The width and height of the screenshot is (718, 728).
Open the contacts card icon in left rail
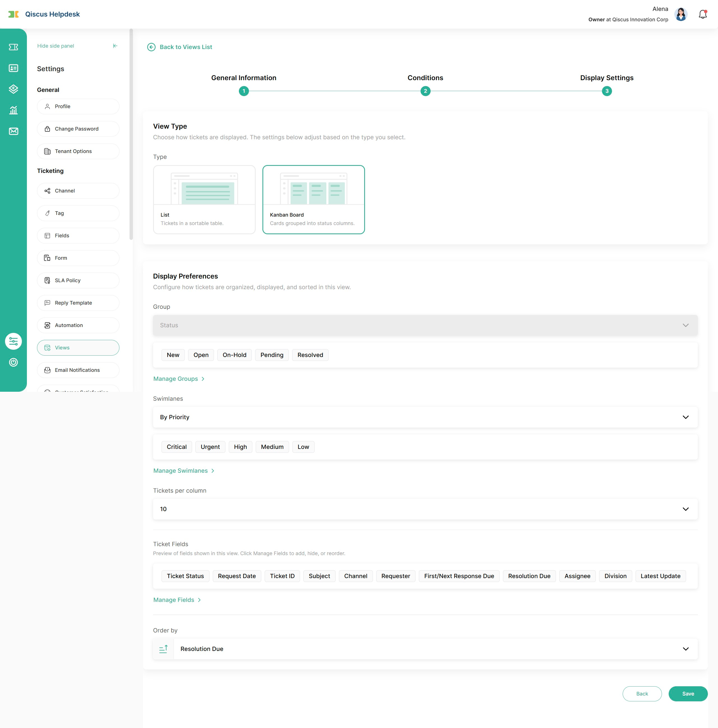[x=13, y=68]
